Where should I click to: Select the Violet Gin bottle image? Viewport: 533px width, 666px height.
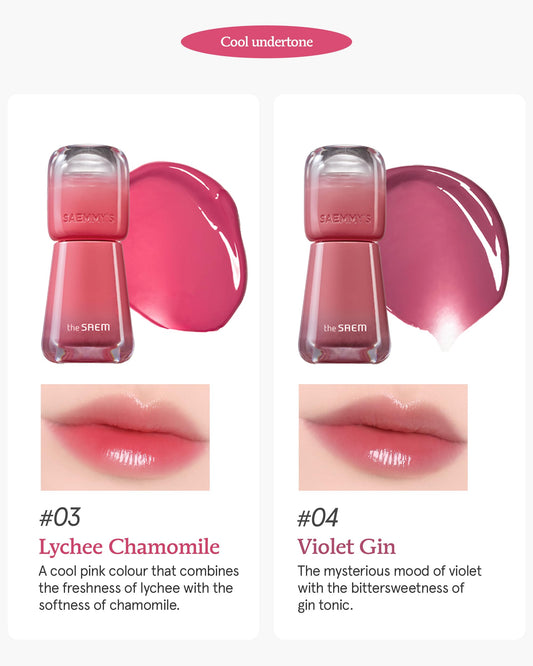click(344, 254)
